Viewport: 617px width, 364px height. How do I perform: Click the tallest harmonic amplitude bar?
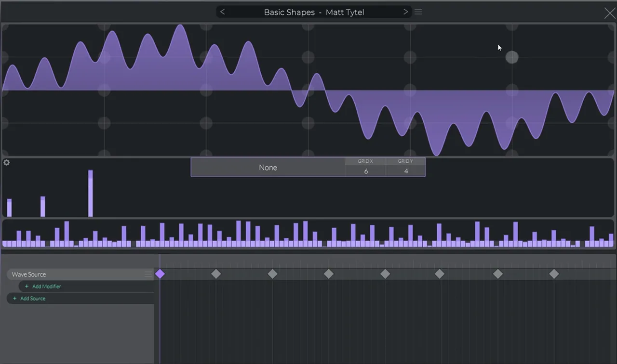(91, 194)
